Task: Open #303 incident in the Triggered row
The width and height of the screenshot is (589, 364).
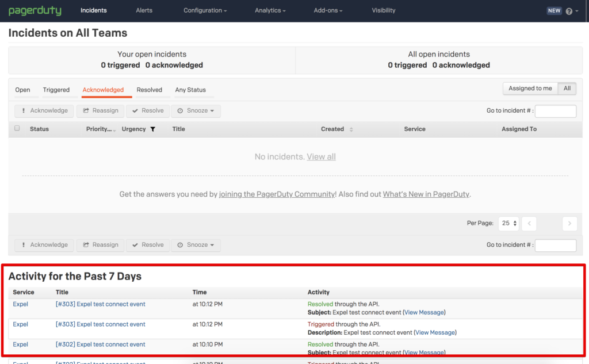Action: (x=100, y=324)
